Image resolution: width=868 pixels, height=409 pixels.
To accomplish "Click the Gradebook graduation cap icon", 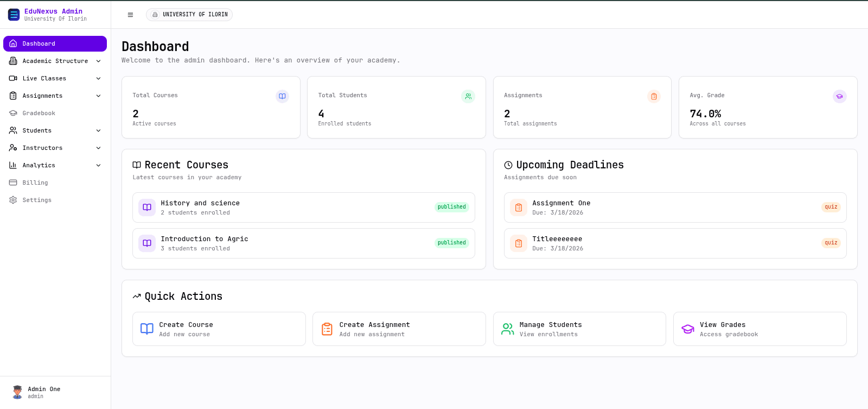I will click(13, 113).
